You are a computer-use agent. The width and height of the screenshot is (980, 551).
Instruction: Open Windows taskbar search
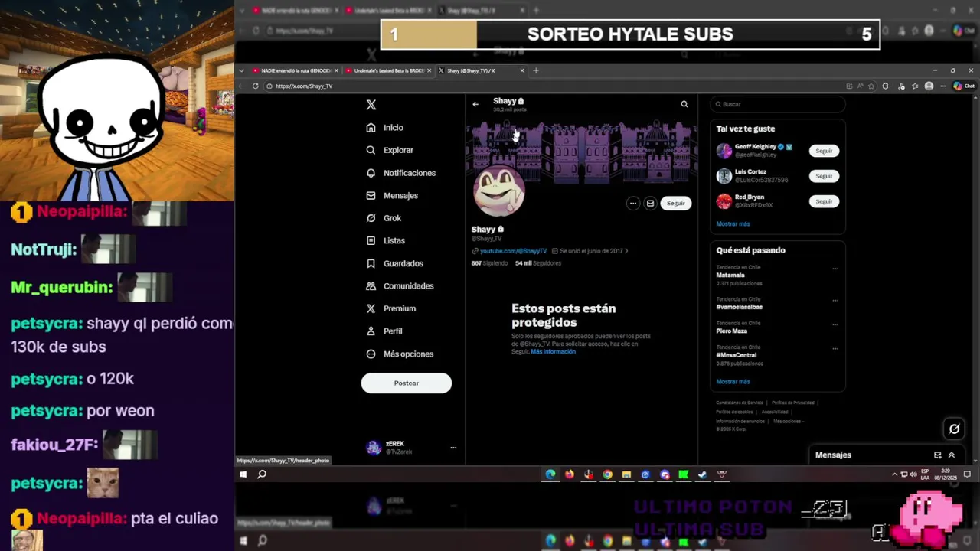pyautogui.click(x=262, y=474)
